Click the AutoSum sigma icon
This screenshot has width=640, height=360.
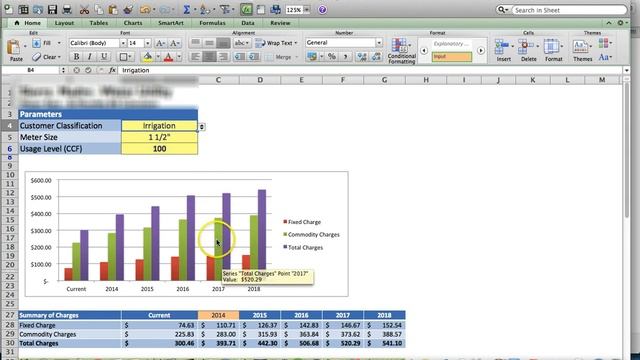point(187,9)
